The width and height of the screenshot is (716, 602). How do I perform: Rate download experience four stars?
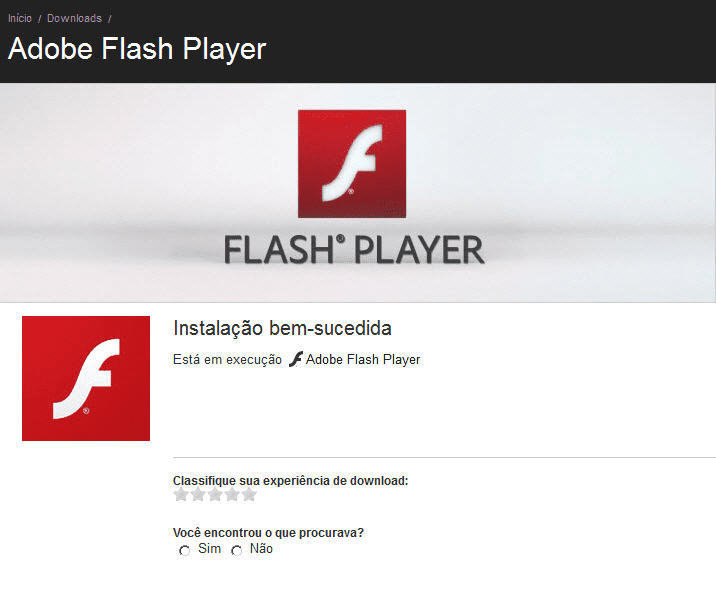point(232,494)
